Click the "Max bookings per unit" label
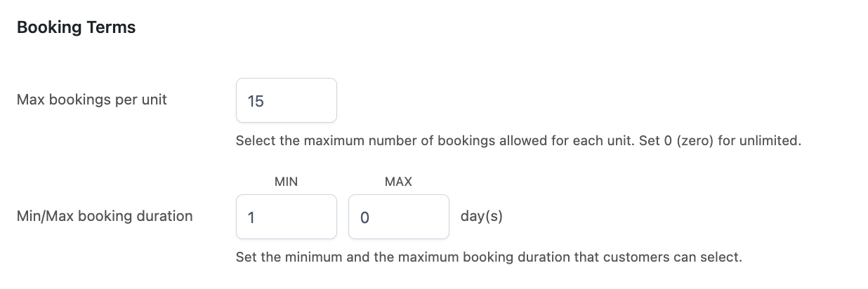 [92, 100]
